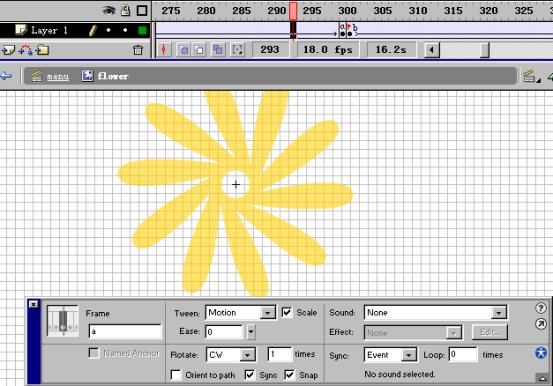Open the blue accessibility panel icon

541,353
